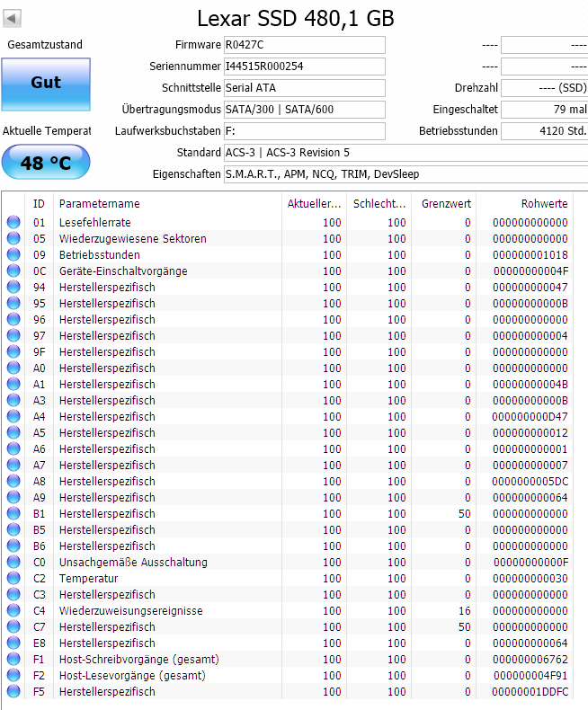Click the Standard field ACS-3 Revision 5
Image resolution: width=588 pixels, height=710 pixels.
(405, 153)
